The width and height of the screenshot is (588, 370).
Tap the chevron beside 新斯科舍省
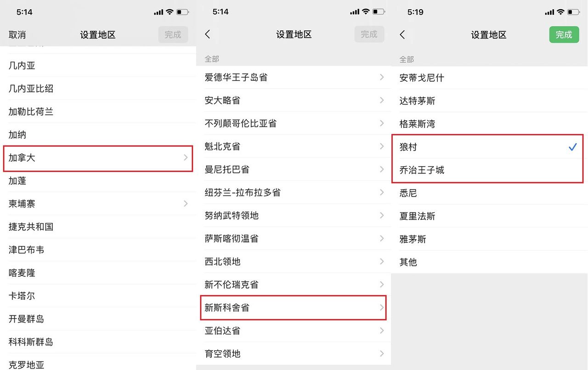(381, 308)
